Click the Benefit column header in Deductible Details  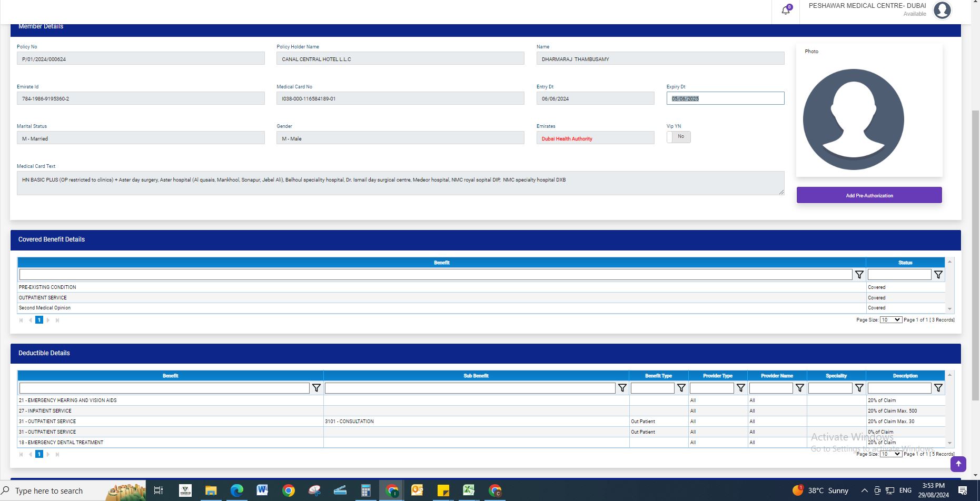pos(170,376)
